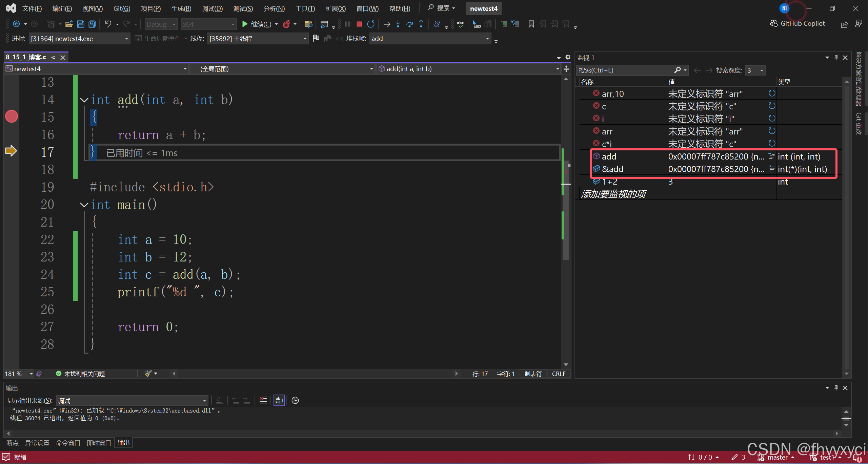The image size is (868, 464).
Task: Click the master branch button
Action: pos(777,458)
